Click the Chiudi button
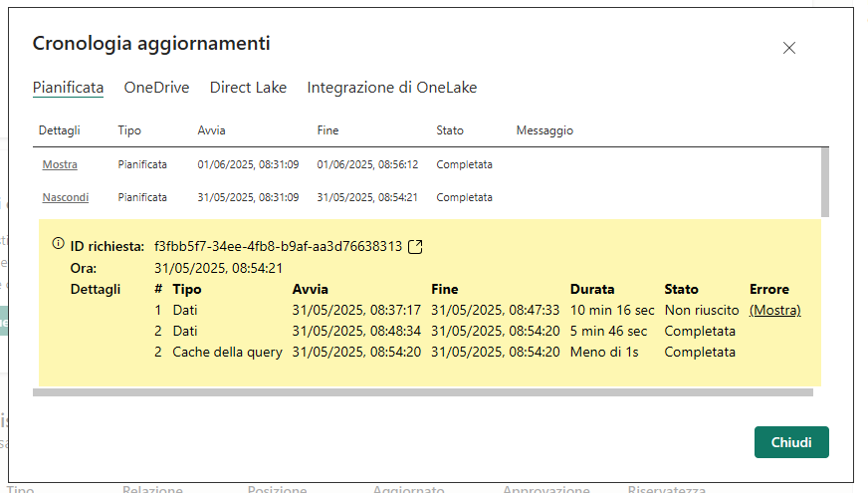 pos(791,442)
